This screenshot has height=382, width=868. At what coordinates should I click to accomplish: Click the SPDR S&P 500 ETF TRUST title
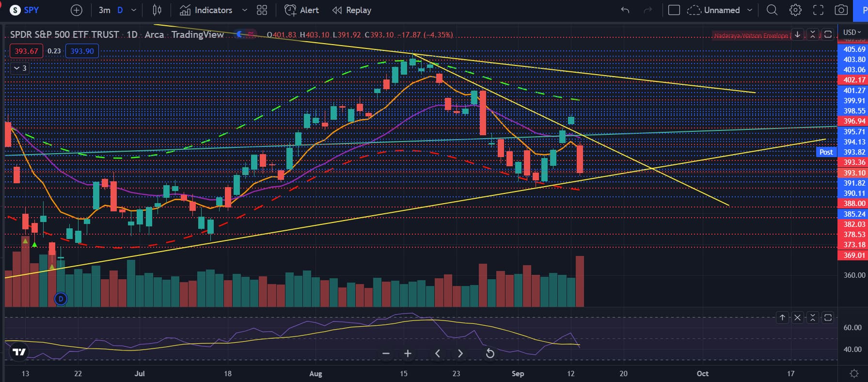tap(64, 34)
